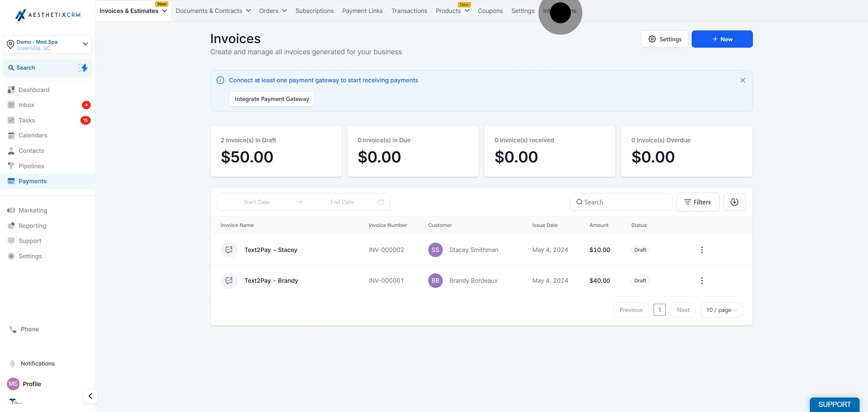
Task: Open the Reporting section
Action: pos(32,226)
